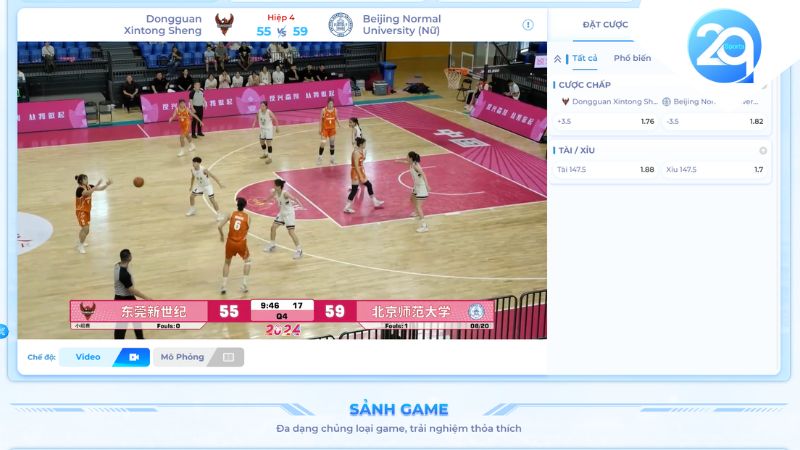Switch to Video mode
The height and width of the screenshot is (450, 800).
pos(105,357)
